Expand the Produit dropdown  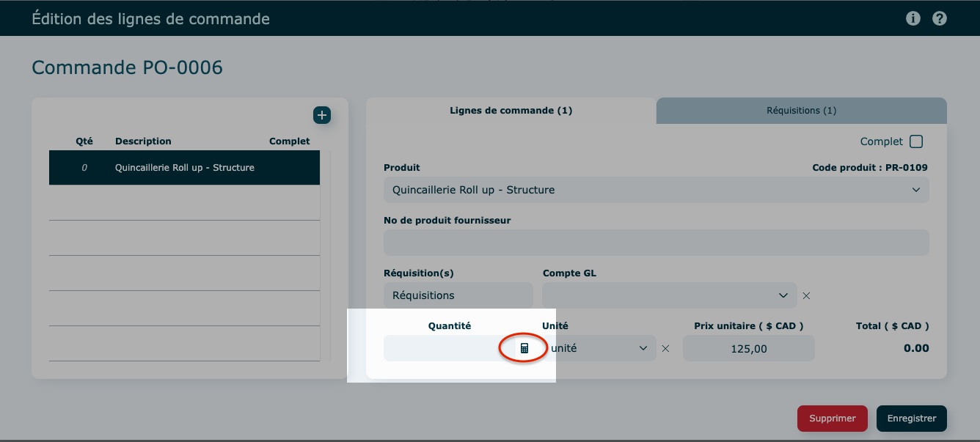tap(656, 190)
